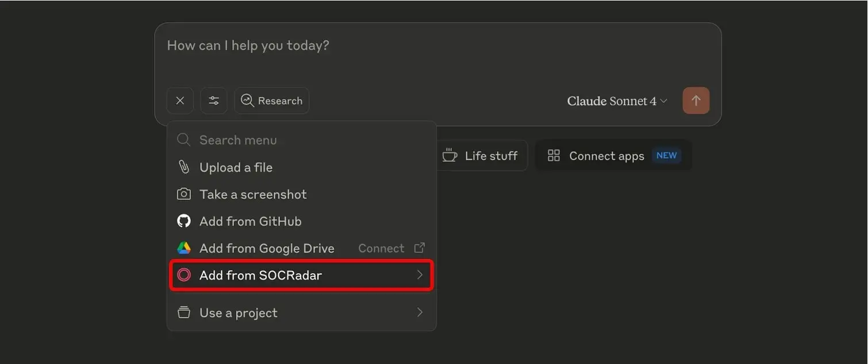Click the camera icon
Viewport: 868px width, 364px height.
coord(184,195)
